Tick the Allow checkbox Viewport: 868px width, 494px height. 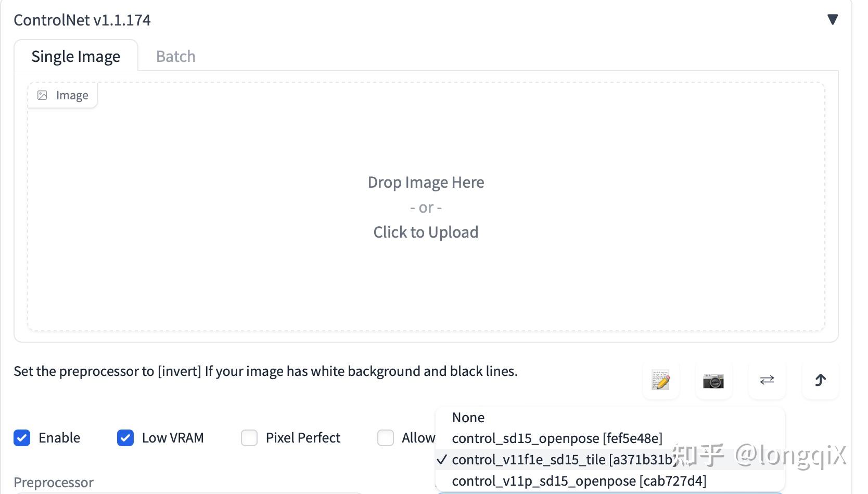pyautogui.click(x=386, y=438)
